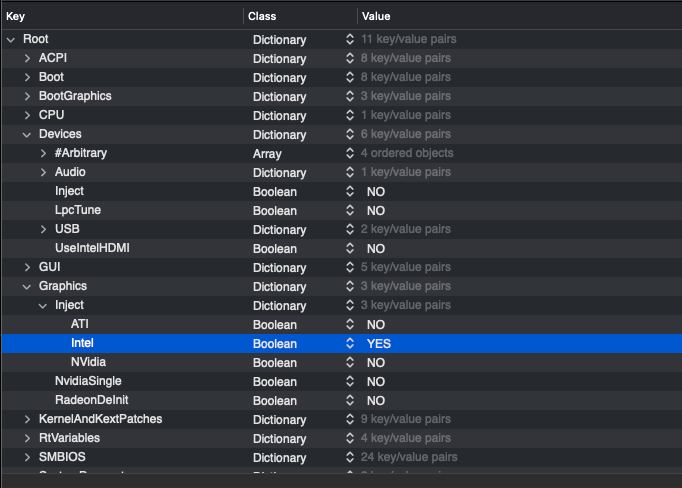Screen dimensions: 682x488
Task: Toggle value stepper for UseIntelHDMI
Action: tap(350, 248)
